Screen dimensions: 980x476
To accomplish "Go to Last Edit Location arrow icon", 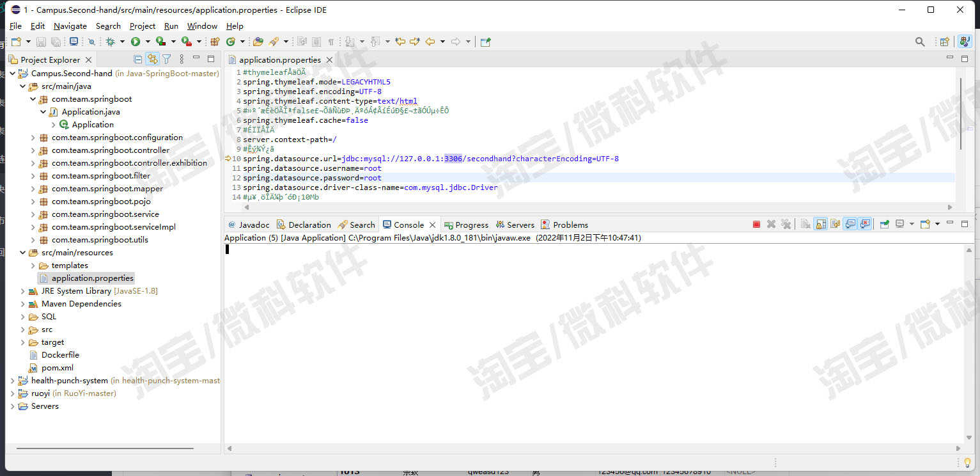I will (400, 42).
